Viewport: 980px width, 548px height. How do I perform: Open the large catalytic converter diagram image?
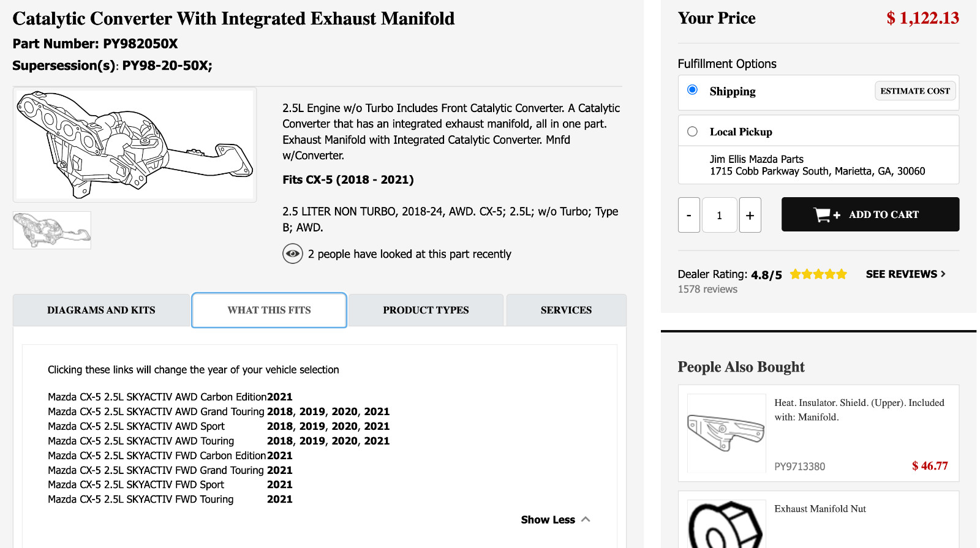(x=135, y=145)
